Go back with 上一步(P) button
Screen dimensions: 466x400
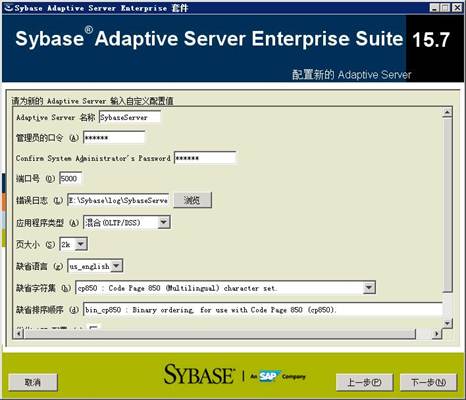364,382
